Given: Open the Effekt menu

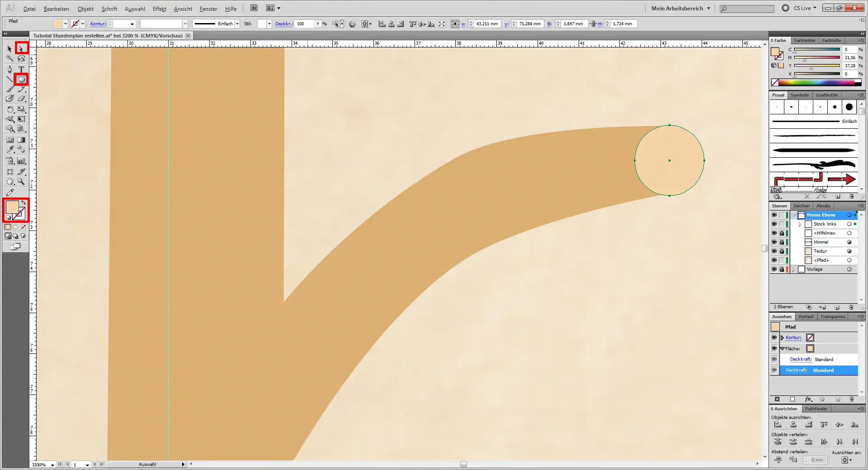Looking at the screenshot, I should pos(159,9).
